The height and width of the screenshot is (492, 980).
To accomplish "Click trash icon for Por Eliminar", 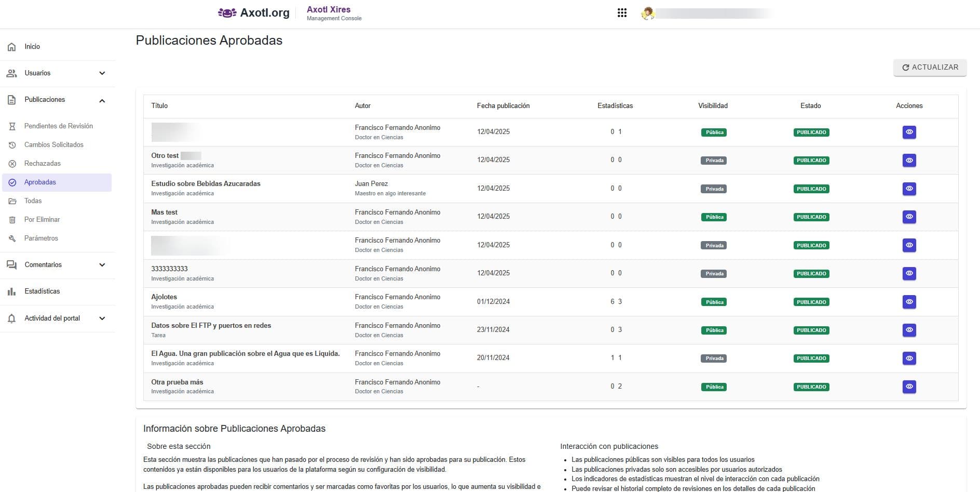I will point(12,220).
